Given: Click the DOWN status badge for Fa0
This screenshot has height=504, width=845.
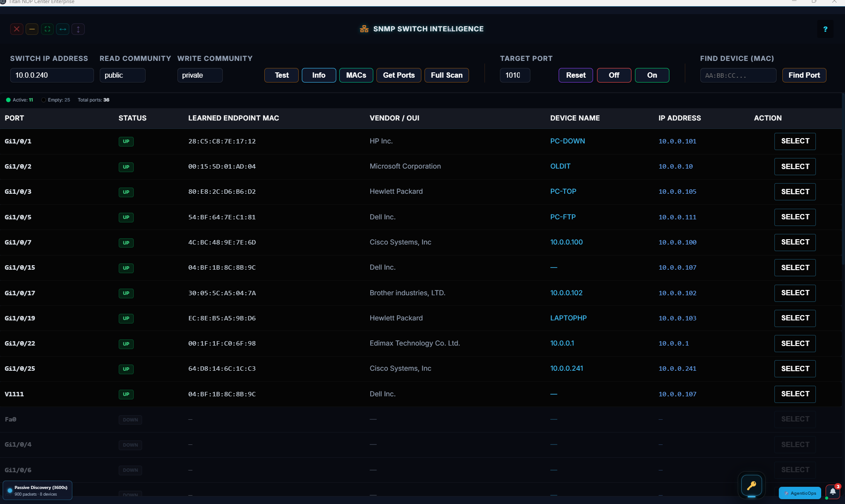Looking at the screenshot, I should pos(130,420).
